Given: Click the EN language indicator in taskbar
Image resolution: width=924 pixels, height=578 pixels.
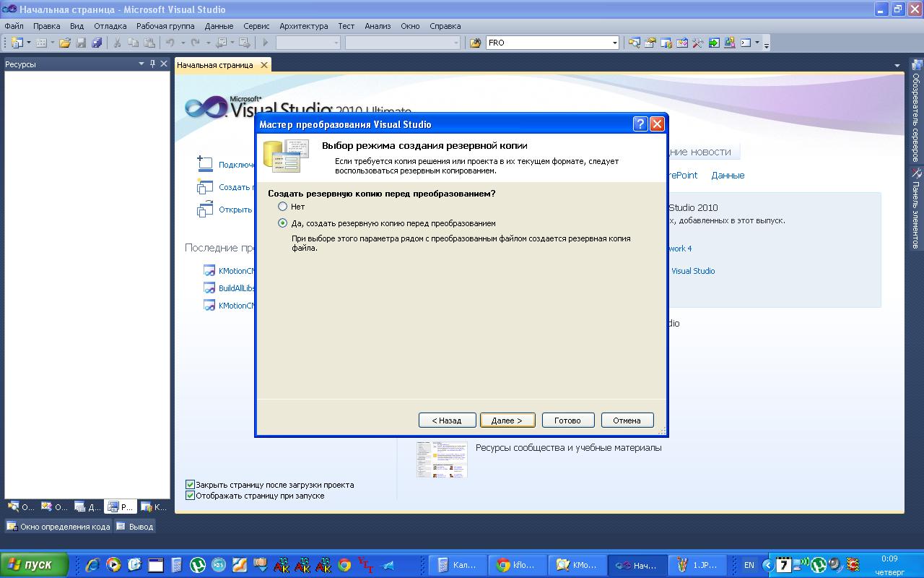Looking at the screenshot, I should click(x=749, y=566).
